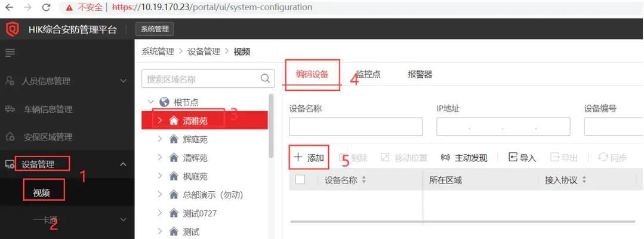Select the 视频 submenu item
Image resolution: width=644 pixels, height=239 pixels.
(42, 192)
